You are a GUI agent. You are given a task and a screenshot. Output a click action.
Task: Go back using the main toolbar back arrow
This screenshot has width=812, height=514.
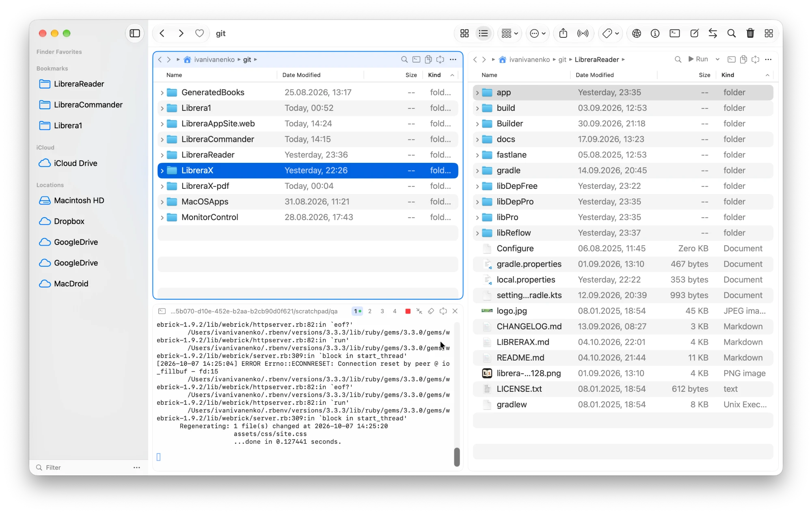click(162, 33)
